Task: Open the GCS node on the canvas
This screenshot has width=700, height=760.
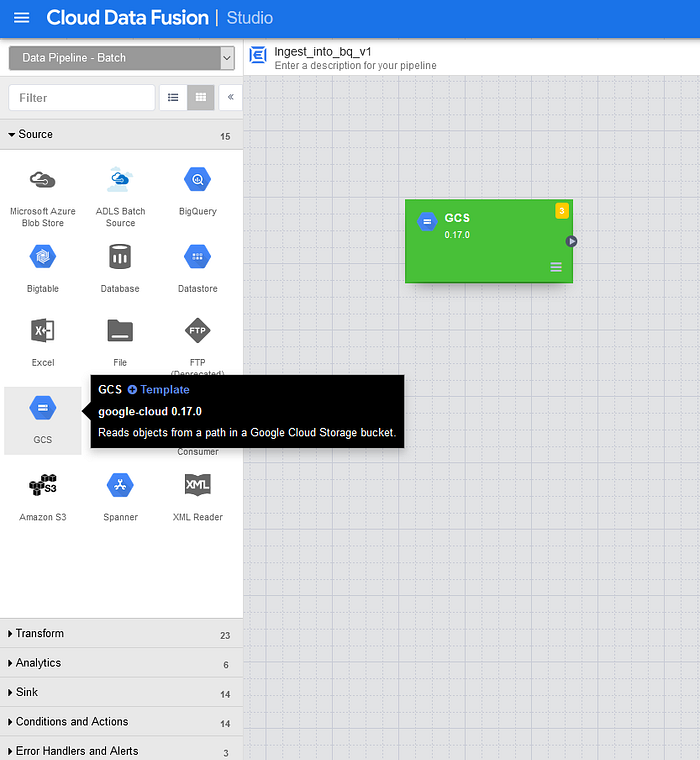Action: tap(489, 241)
